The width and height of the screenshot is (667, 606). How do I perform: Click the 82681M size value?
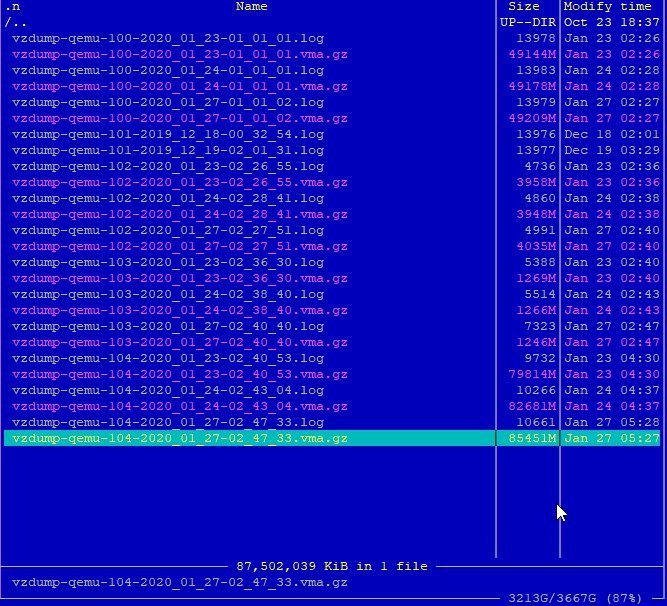point(532,407)
